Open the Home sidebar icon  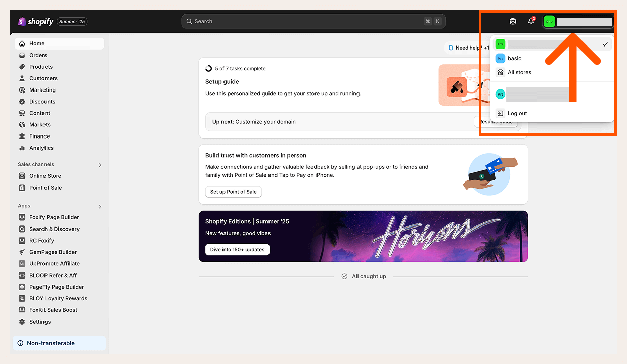tap(22, 43)
